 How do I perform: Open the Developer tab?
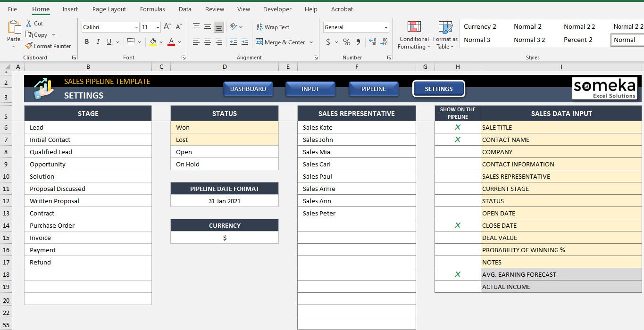277,9
